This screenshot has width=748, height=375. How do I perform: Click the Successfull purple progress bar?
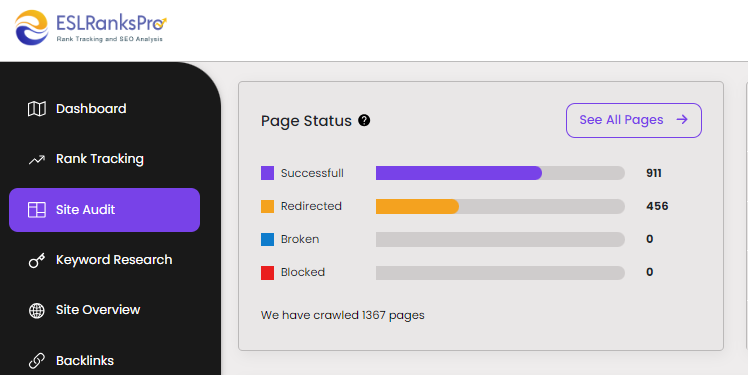click(x=458, y=173)
